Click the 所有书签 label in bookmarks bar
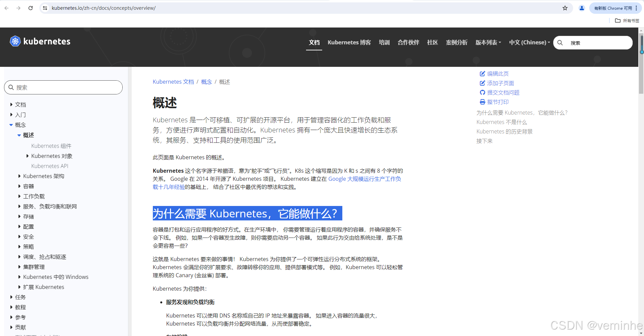 (631, 20)
